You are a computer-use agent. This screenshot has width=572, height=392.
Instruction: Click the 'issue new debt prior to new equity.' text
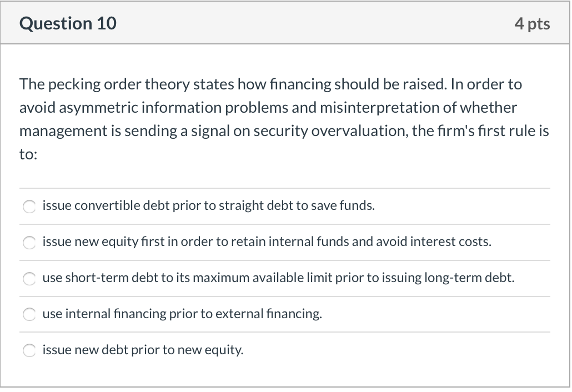pos(143,350)
